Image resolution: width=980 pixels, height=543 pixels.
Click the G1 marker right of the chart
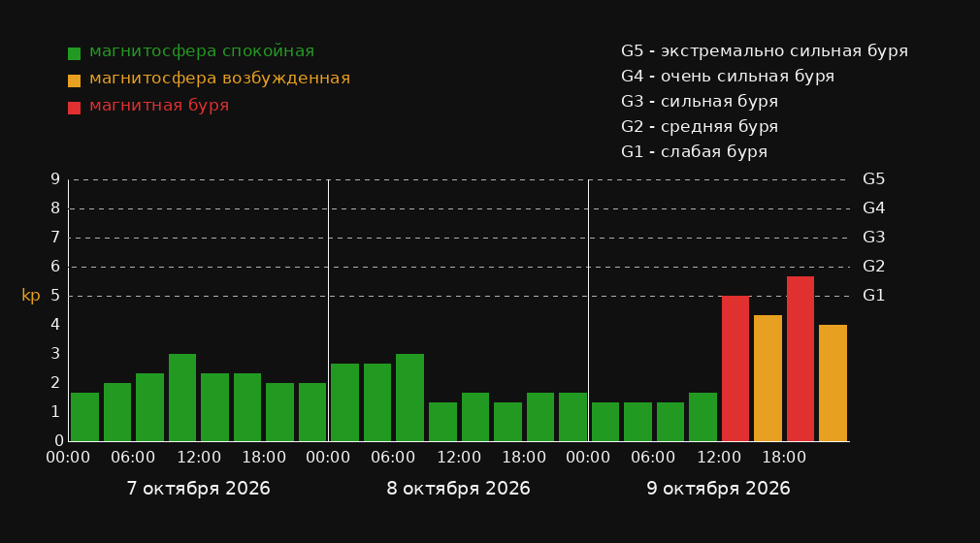(873, 296)
